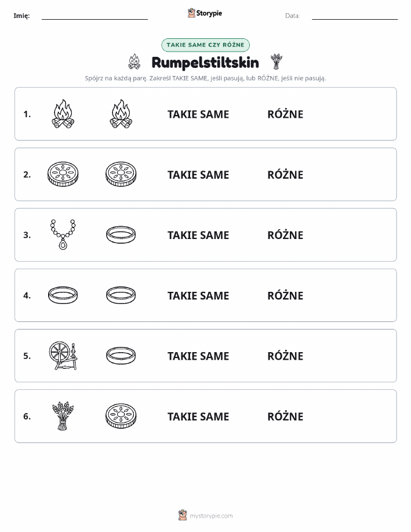Click the right gold coin in row 2
Viewport: 411px width, 532px height.
[121, 174]
